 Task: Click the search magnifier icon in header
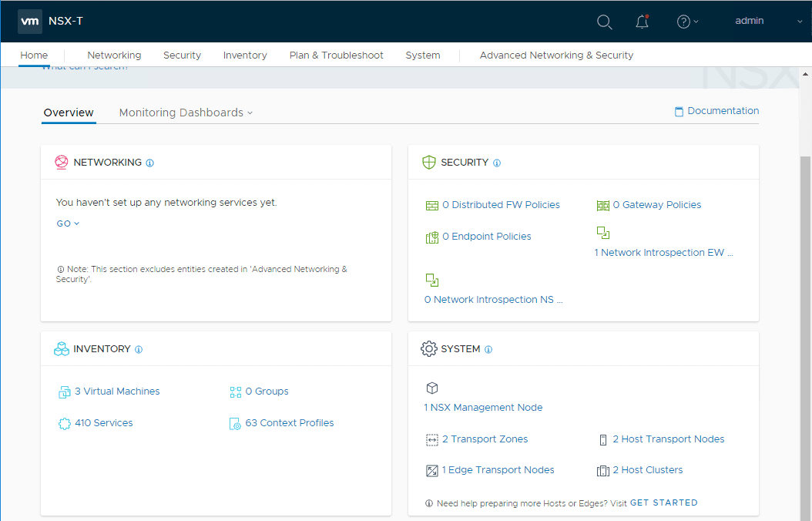[605, 22]
